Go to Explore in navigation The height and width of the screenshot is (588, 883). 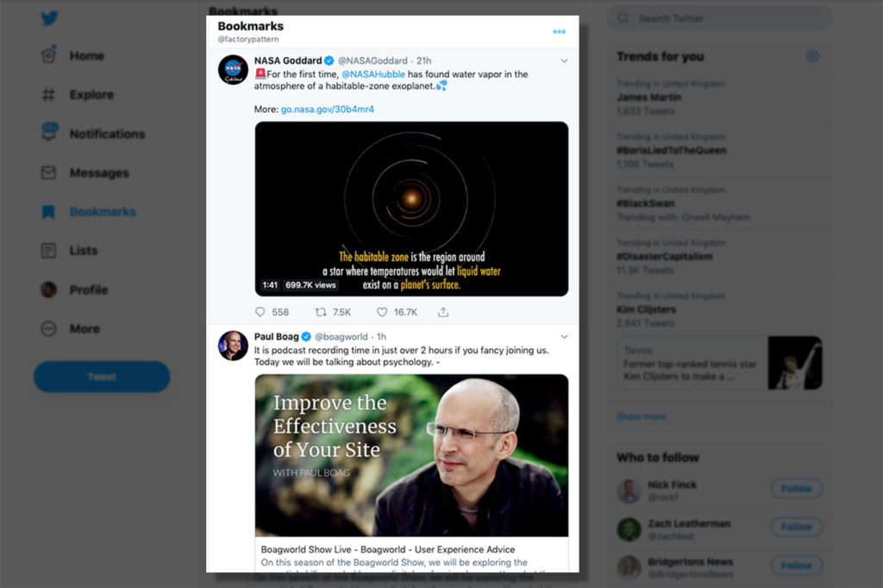[91, 95]
